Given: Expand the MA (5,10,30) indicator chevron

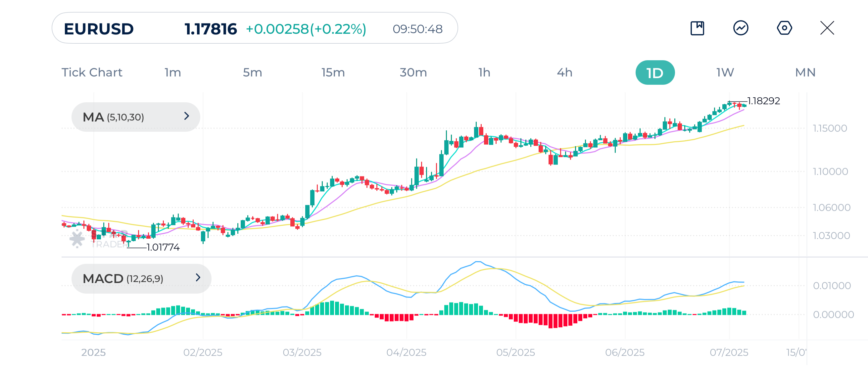Looking at the screenshot, I should tap(187, 116).
